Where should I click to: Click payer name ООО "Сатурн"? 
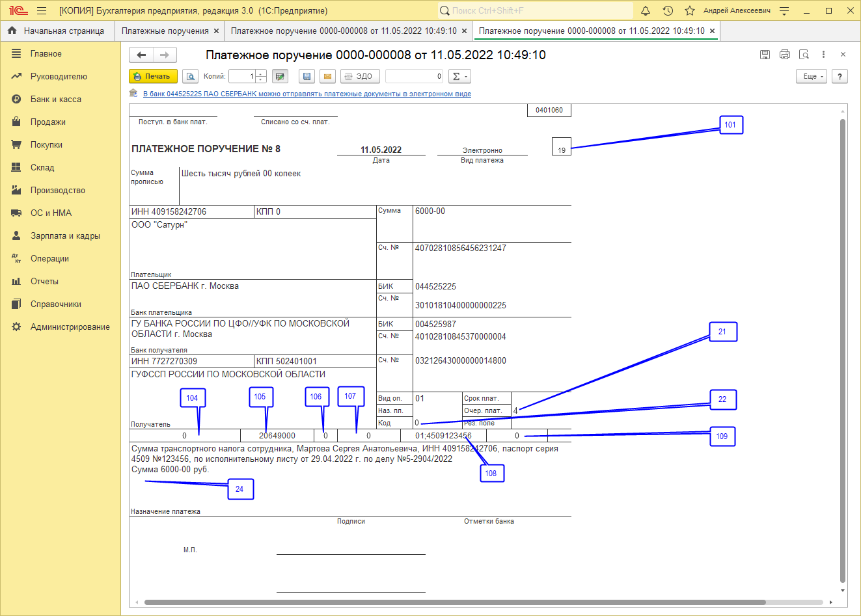point(159,225)
